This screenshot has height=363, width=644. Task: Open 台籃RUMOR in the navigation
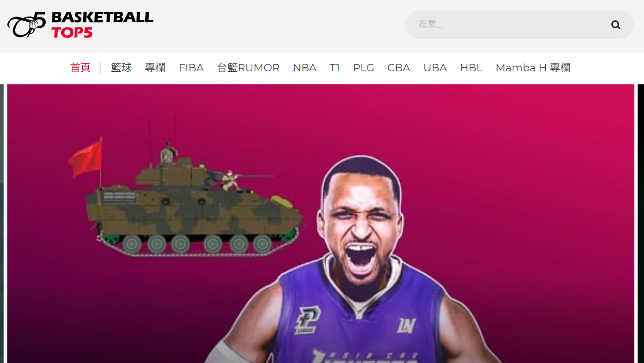point(248,68)
